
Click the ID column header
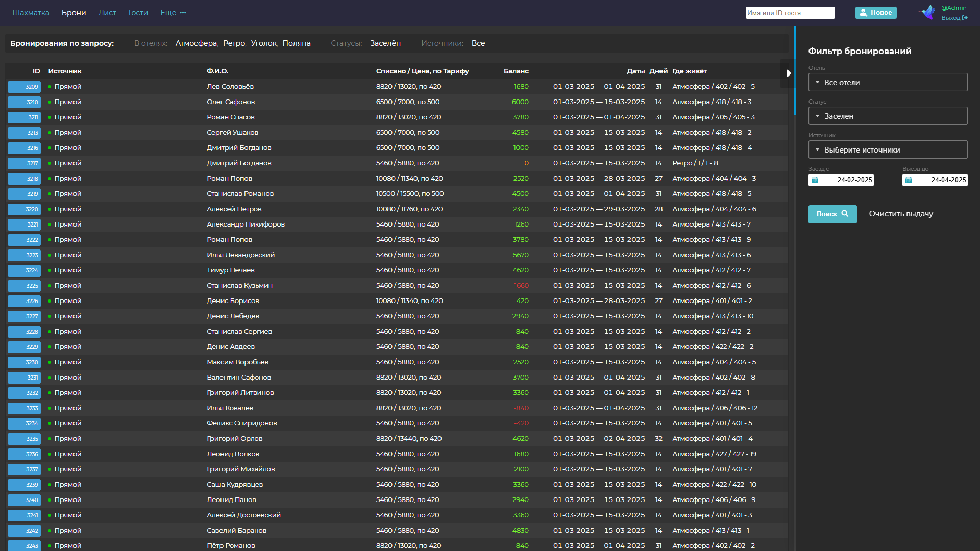click(36, 71)
